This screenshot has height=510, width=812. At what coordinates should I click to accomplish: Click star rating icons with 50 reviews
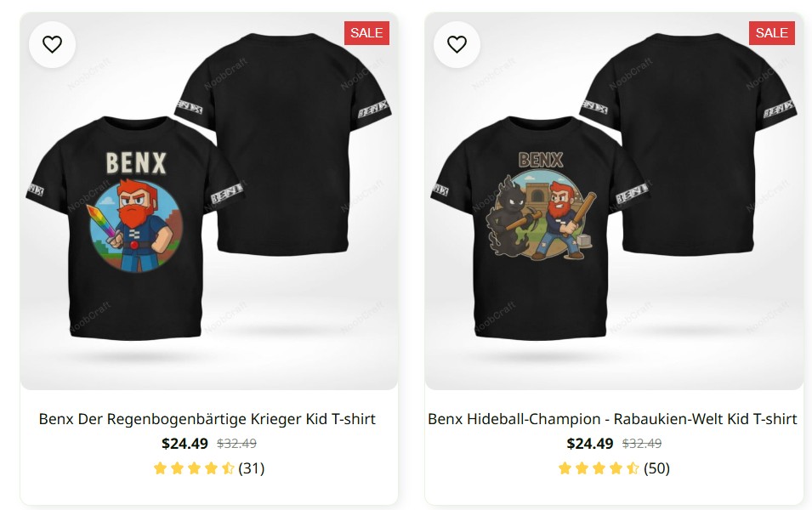pyautogui.click(x=599, y=468)
